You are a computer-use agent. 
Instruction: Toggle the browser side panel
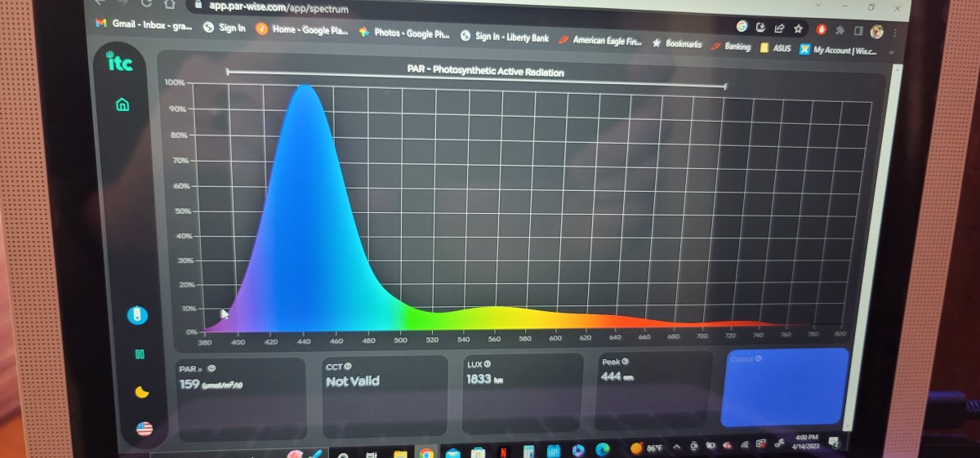(858, 31)
